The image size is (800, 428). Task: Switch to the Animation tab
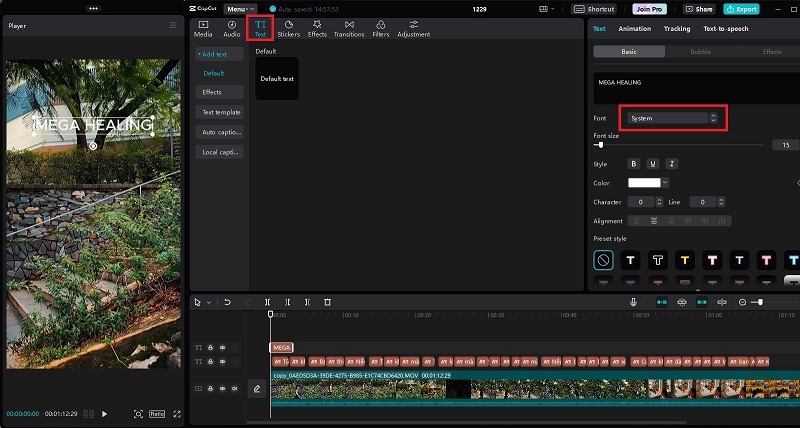point(634,29)
